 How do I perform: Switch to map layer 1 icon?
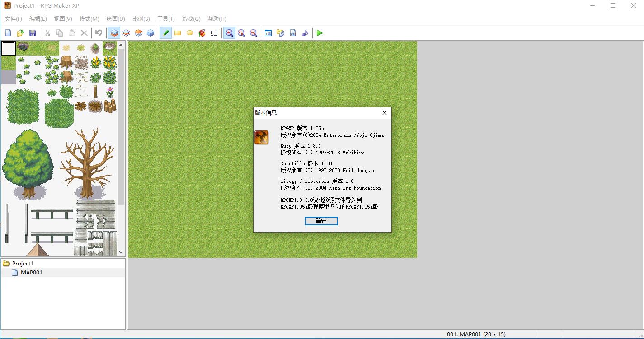(114, 33)
